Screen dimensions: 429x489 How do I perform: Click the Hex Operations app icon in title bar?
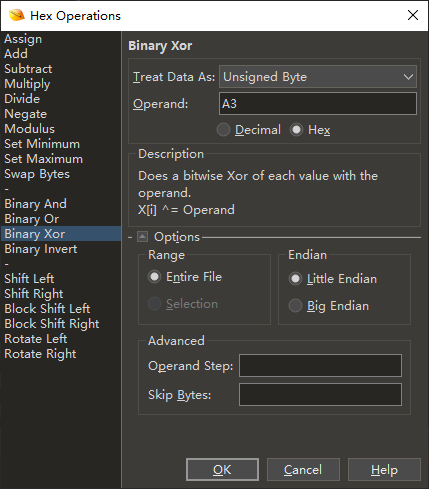[17, 15]
